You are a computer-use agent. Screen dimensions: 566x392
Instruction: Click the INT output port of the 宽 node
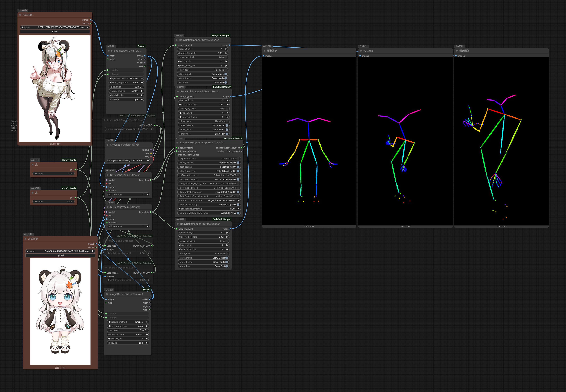click(75, 170)
